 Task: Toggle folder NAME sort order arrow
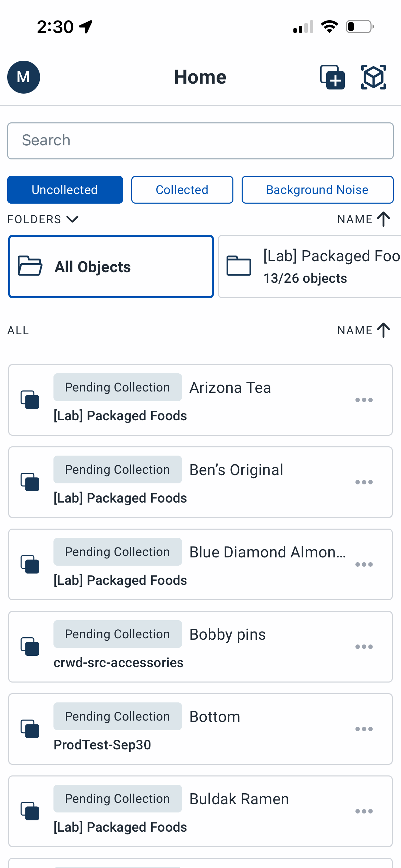pos(383,219)
